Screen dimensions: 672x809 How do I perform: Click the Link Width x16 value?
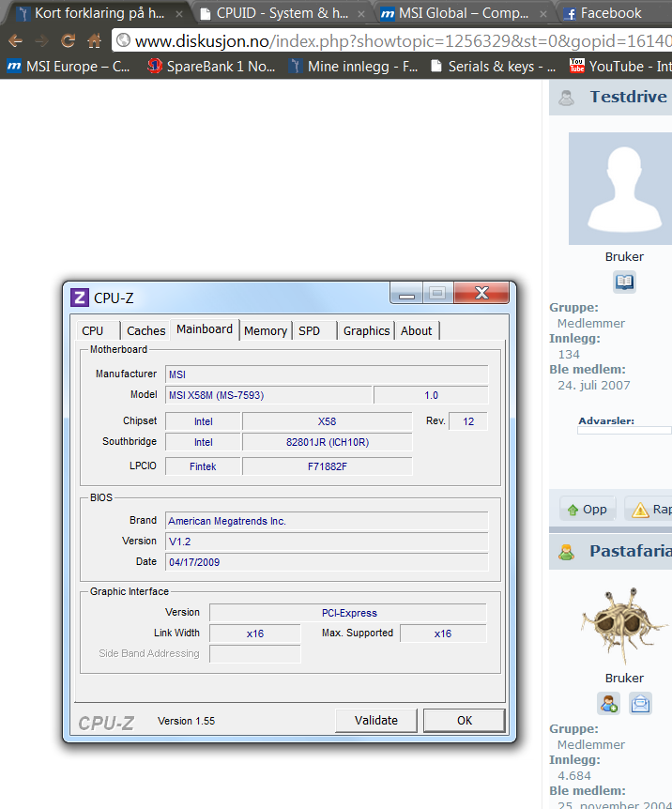(x=255, y=633)
